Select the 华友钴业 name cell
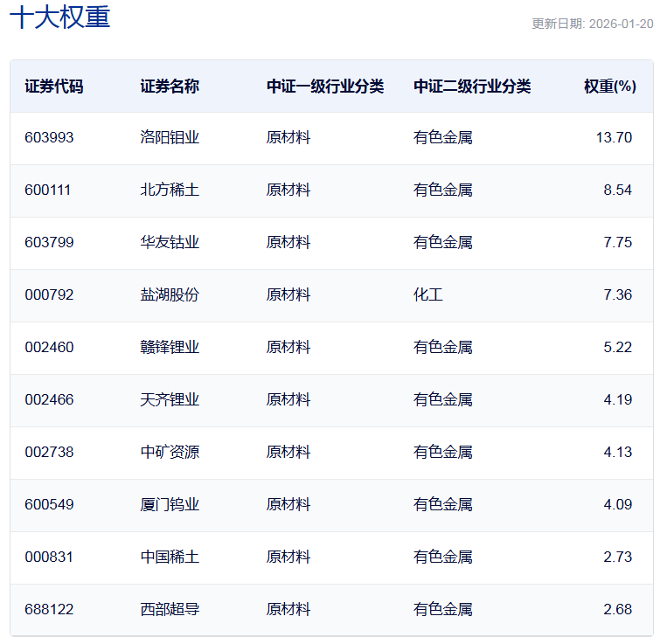The image size is (660, 644). (x=170, y=242)
